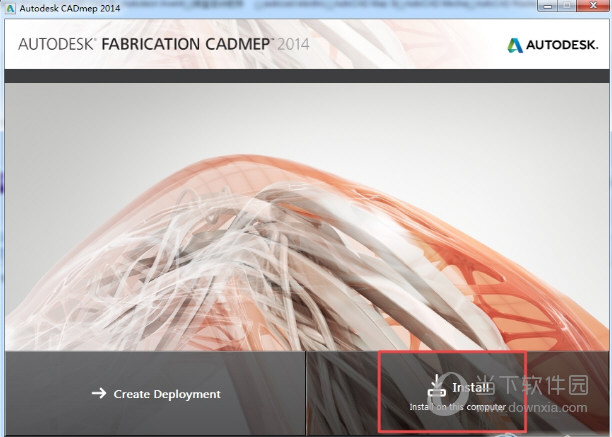
Task: Click 'Autodesk CADmep 2014' title text
Action: (x=70, y=8)
